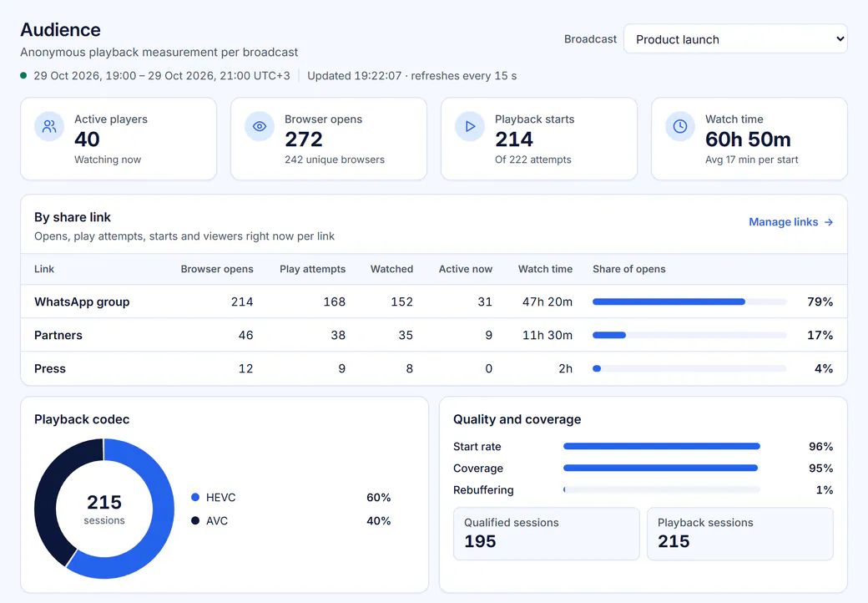
Task: Open the Manage links link
Action: coord(790,222)
